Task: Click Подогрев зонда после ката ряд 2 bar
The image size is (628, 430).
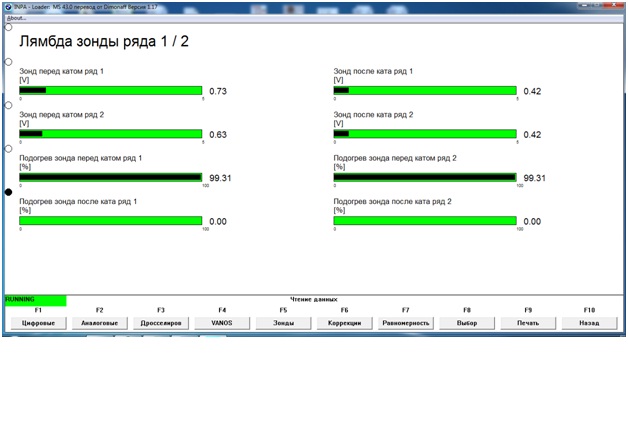Action: [425, 221]
